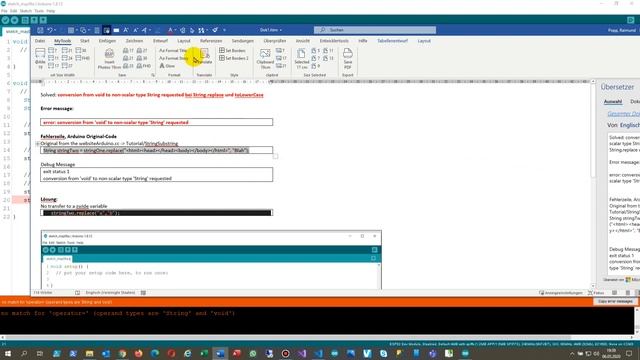640x360 pixels.
Task: Click the Chrome icon in taskbar
Action: coord(122,353)
